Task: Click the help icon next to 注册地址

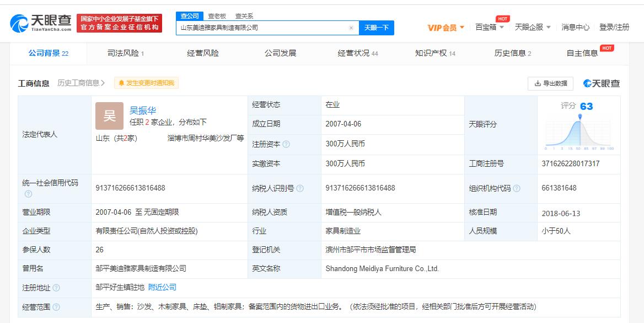Action: click(x=56, y=288)
